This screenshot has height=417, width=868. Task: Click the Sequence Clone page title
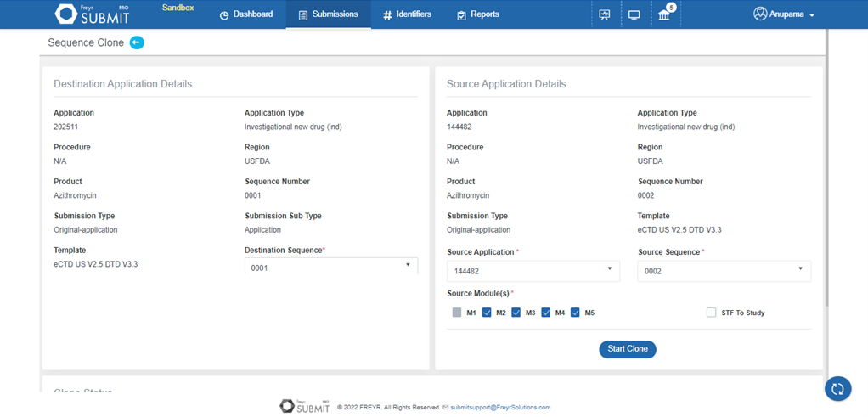pyautogui.click(x=86, y=42)
